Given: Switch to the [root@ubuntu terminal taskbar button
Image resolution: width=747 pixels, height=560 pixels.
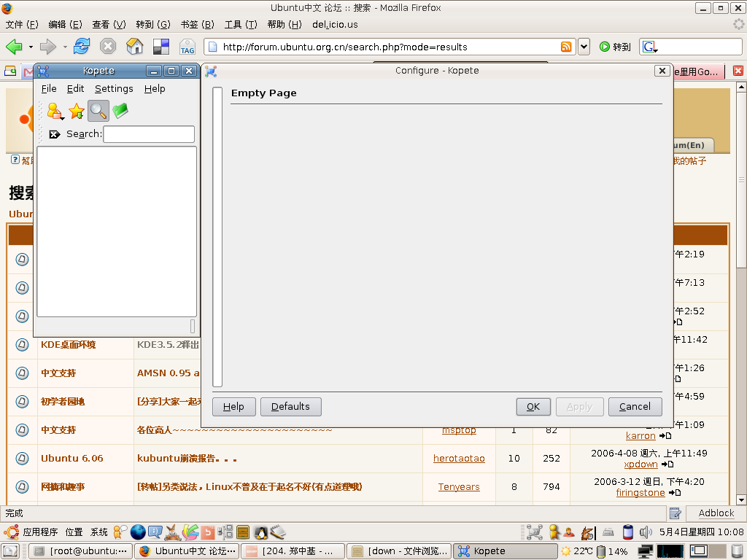Looking at the screenshot, I should [81, 551].
